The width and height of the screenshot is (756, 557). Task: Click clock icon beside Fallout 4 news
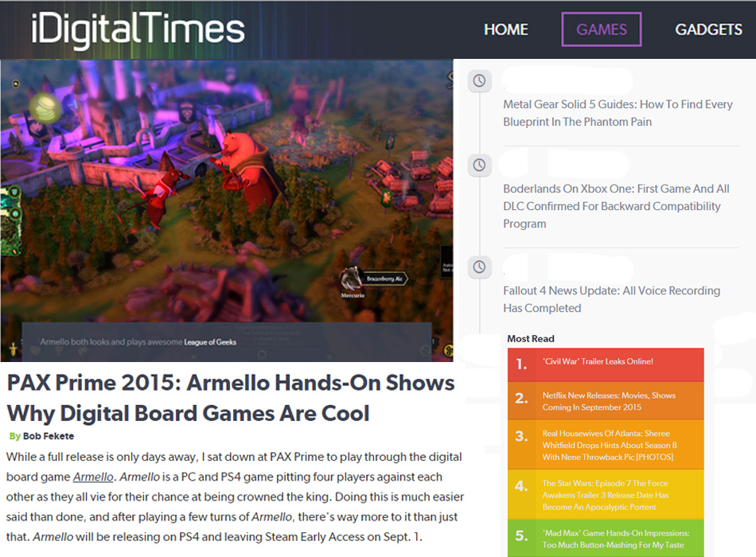point(479,267)
